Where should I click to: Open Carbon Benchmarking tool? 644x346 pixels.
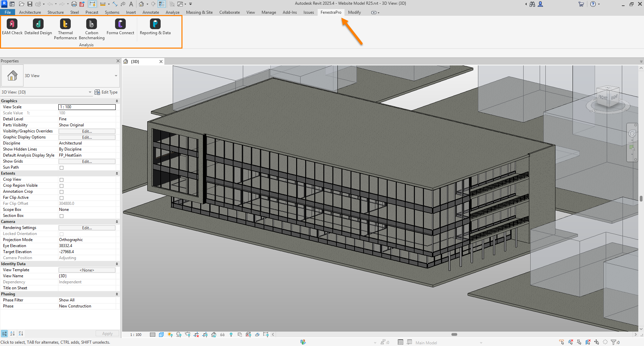92,24
